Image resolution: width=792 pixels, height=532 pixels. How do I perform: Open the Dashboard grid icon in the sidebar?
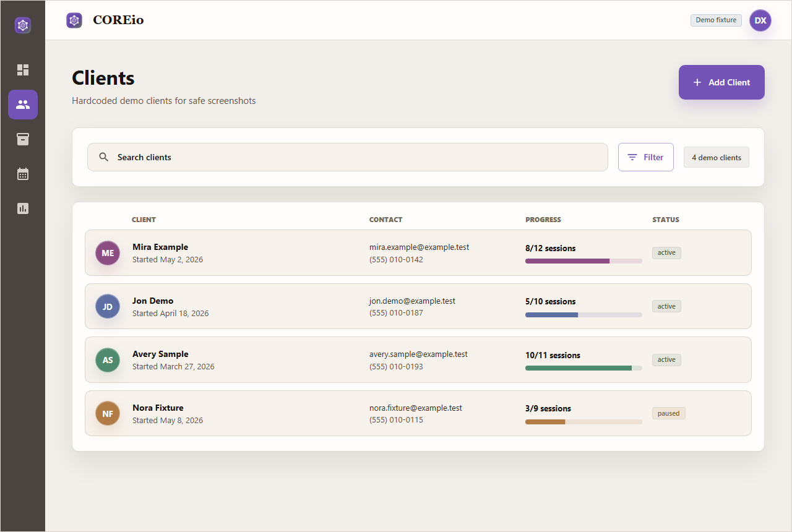click(23, 70)
